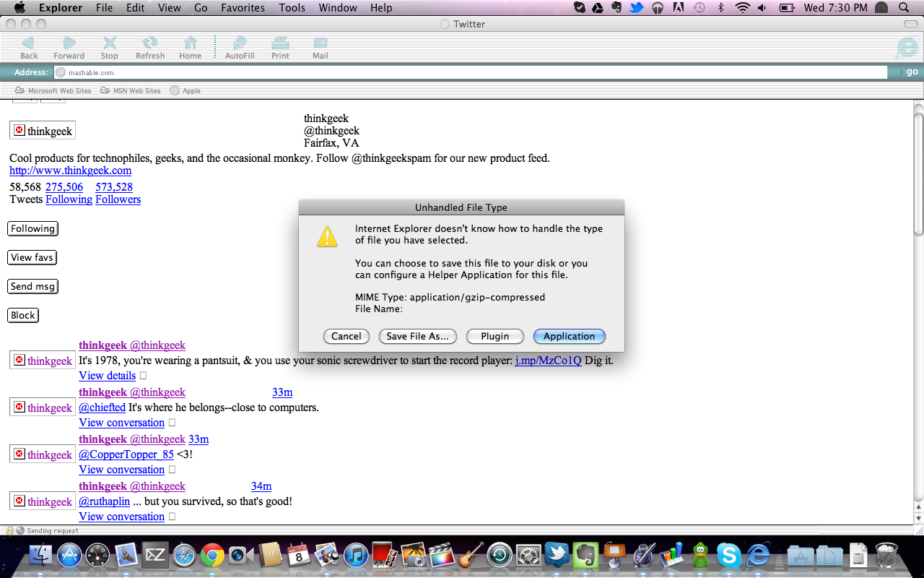The height and width of the screenshot is (578, 924).
Task: Launch Google Chrome from the Dock
Action: (212, 555)
